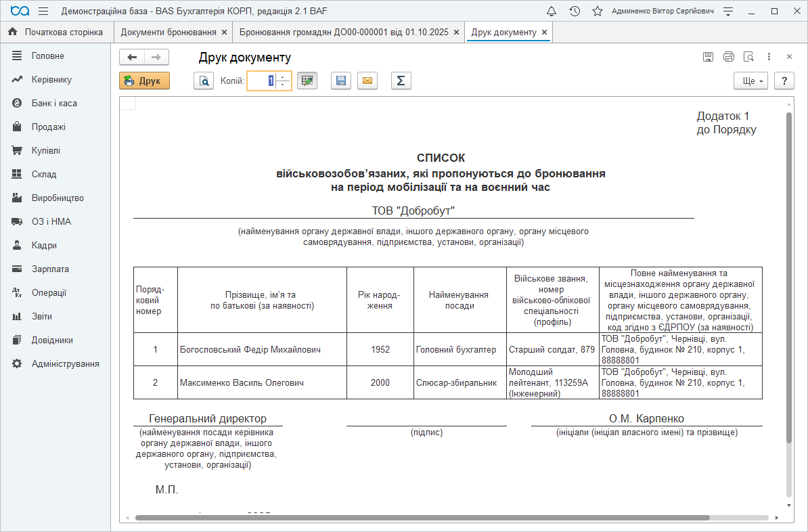Open the favorites star icon
808x532 pixels.
tap(598, 12)
